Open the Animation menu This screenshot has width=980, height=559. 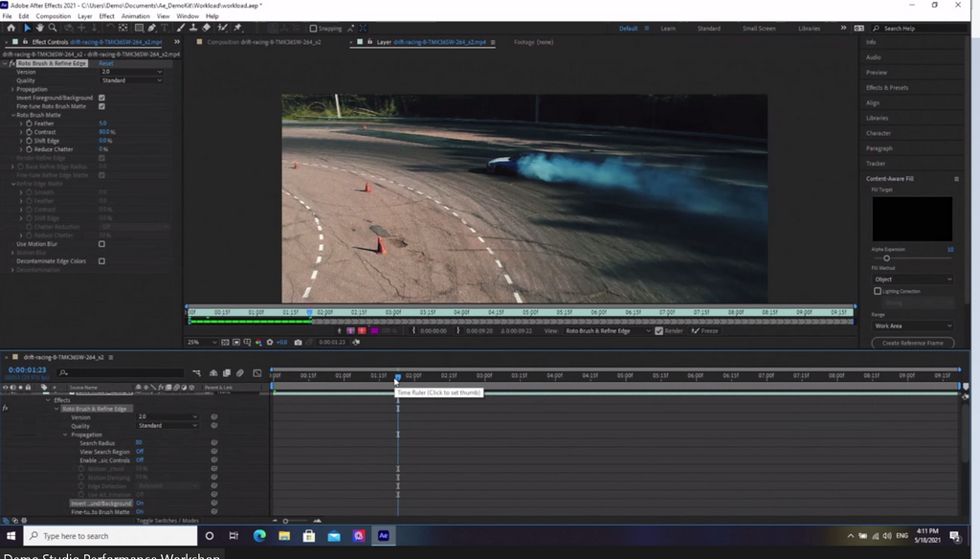click(x=136, y=16)
